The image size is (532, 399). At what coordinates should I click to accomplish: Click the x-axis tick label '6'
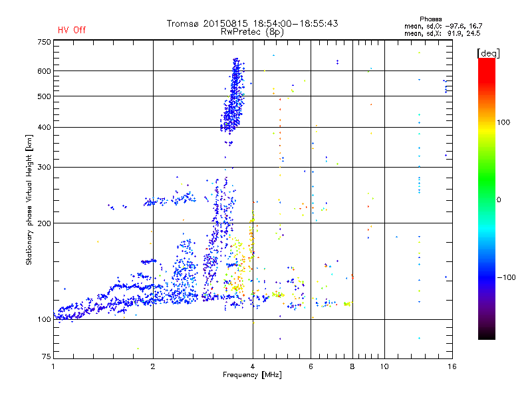pos(311,366)
